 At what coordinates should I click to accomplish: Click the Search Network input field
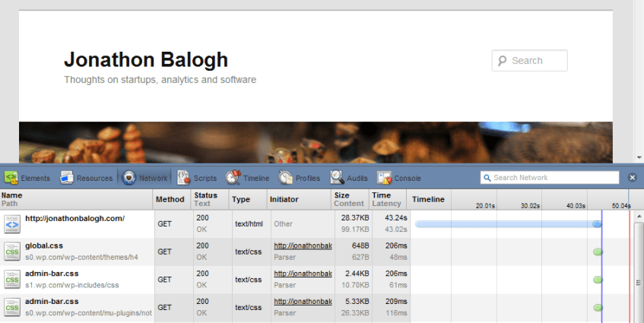[x=550, y=178]
